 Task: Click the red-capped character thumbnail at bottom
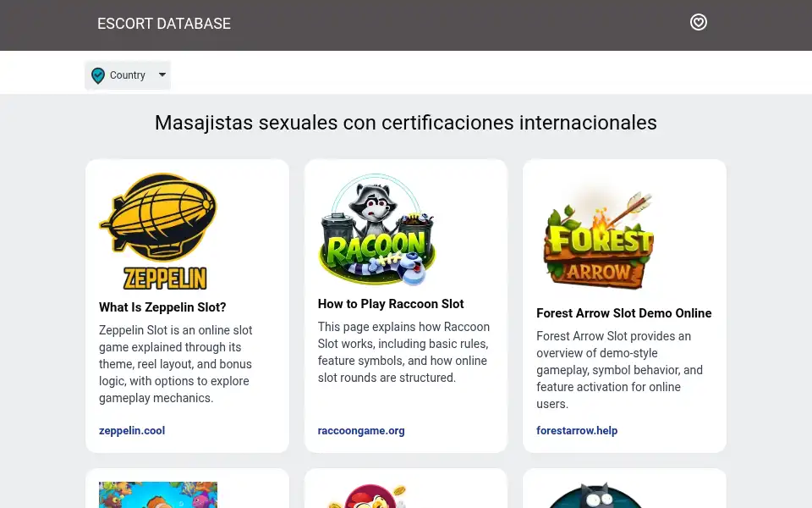(x=370, y=495)
